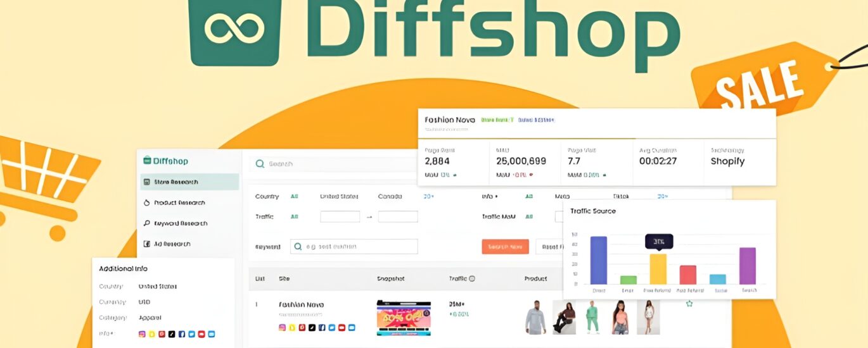
Task: Click the Traffic minimum input box
Action: point(340,216)
